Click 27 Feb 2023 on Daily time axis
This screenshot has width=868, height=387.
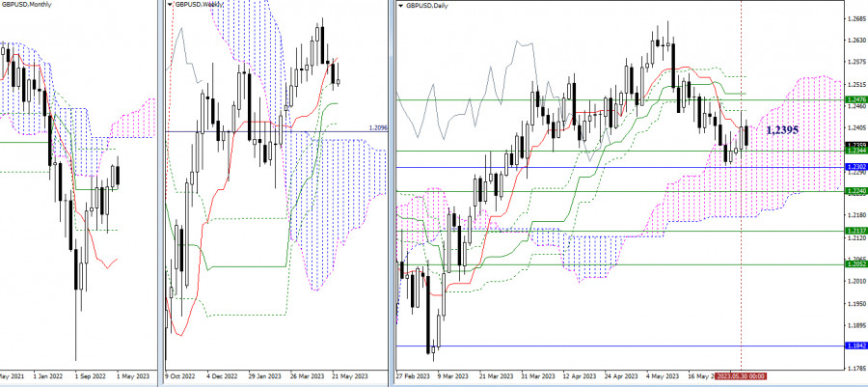pos(414,376)
